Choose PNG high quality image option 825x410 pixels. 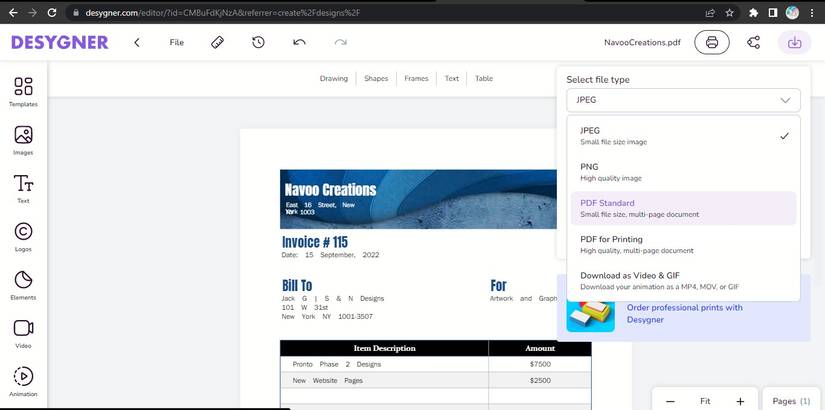pyautogui.click(x=683, y=172)
